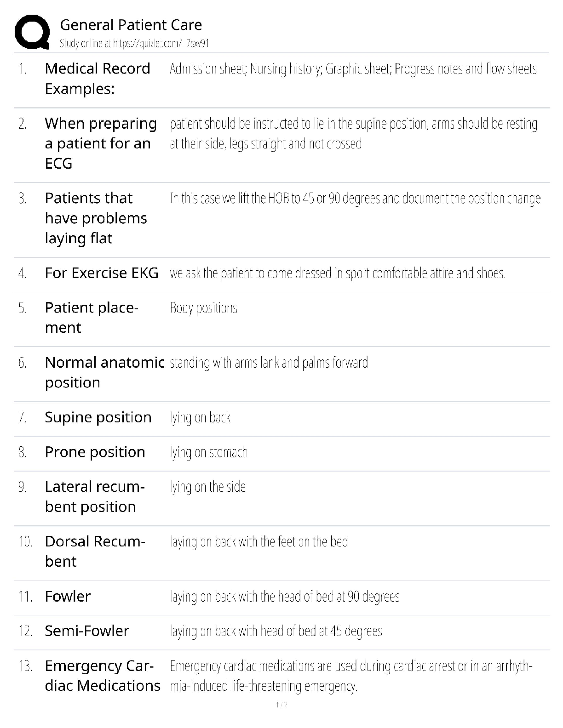Click the supine position instructions definition

pos(353,134)
